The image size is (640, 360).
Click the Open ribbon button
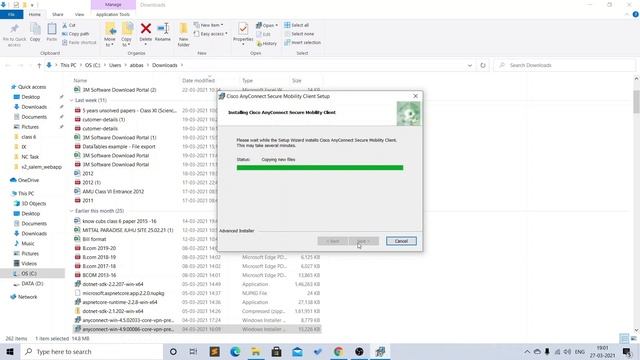[267, 25]
